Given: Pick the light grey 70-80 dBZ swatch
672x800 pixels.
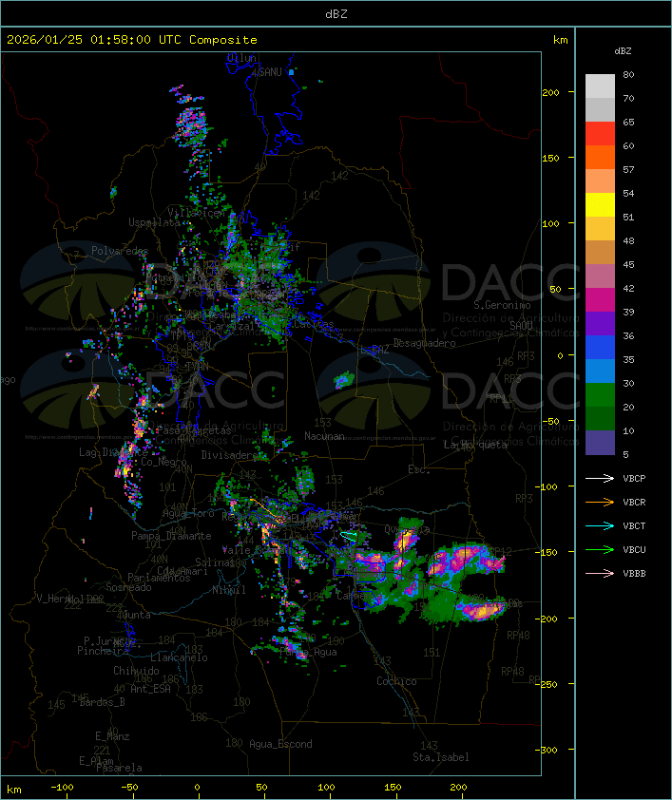Looking at the screenshot, I should (600, 86).
